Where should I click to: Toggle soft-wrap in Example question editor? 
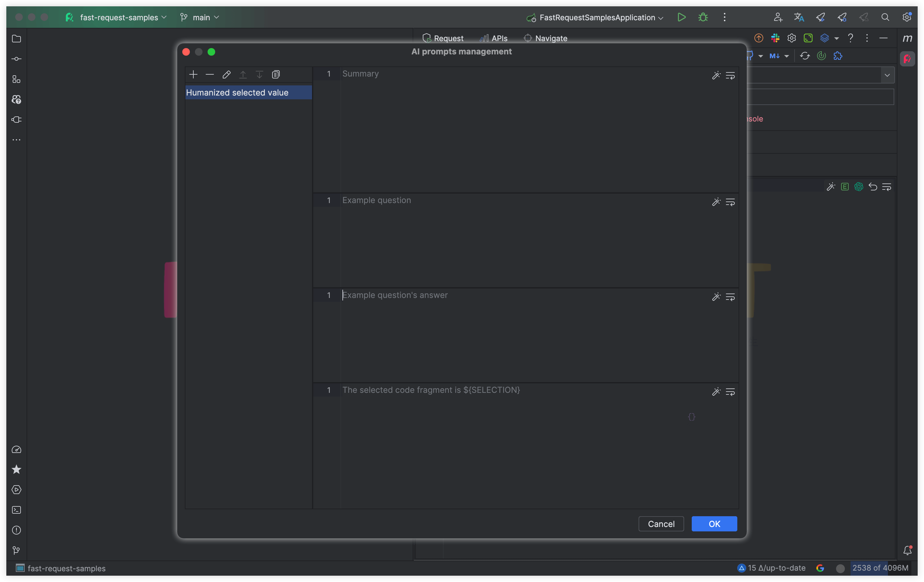[730, 202]
